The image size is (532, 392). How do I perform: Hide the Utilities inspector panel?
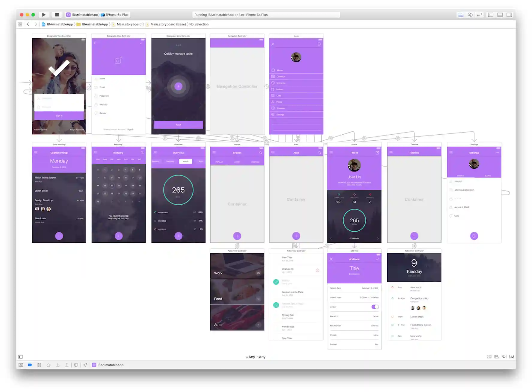click(510, 14)
